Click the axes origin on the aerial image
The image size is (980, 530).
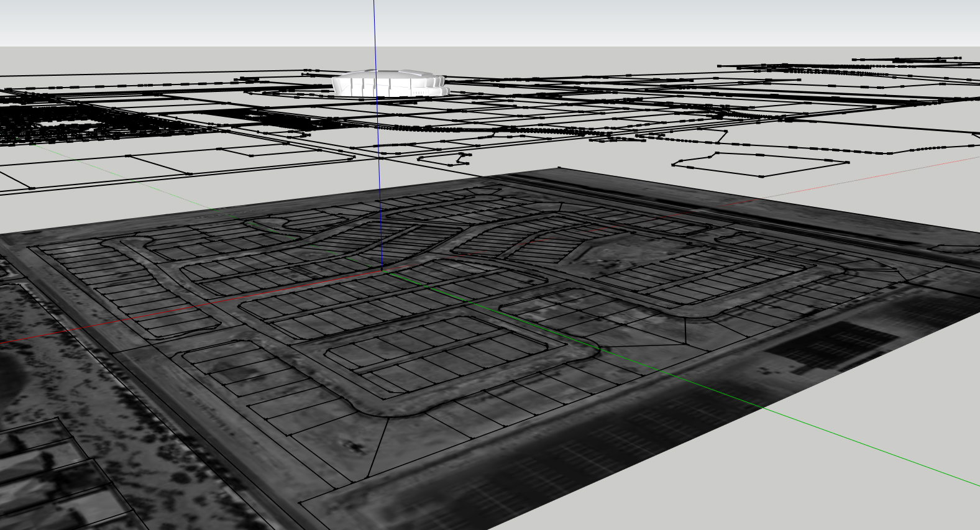tap(382, 270)
